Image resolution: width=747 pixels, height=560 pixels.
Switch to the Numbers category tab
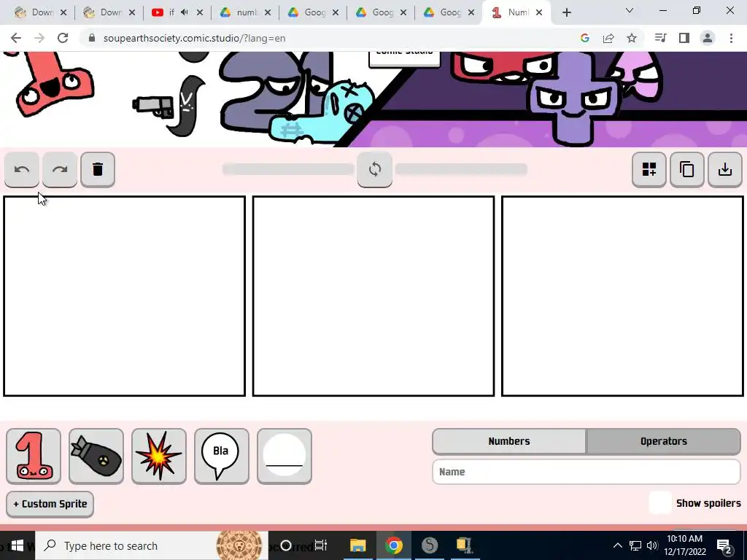pyautogui.click(x=508, y=441)
